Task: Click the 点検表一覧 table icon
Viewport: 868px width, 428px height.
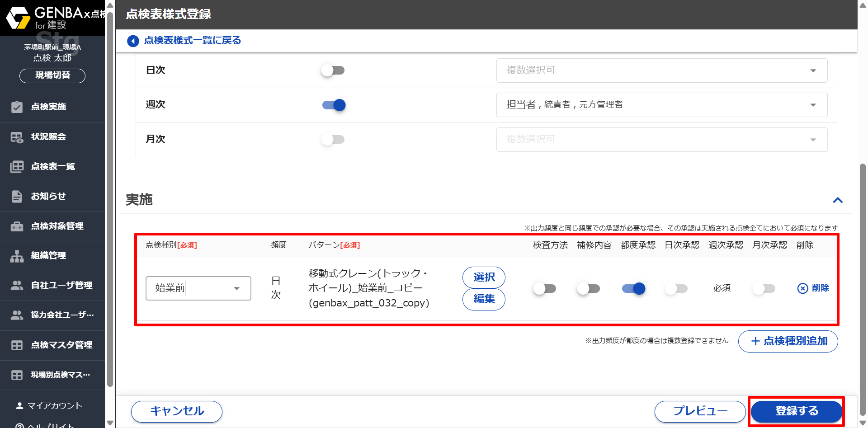Action: pos(17,167)
